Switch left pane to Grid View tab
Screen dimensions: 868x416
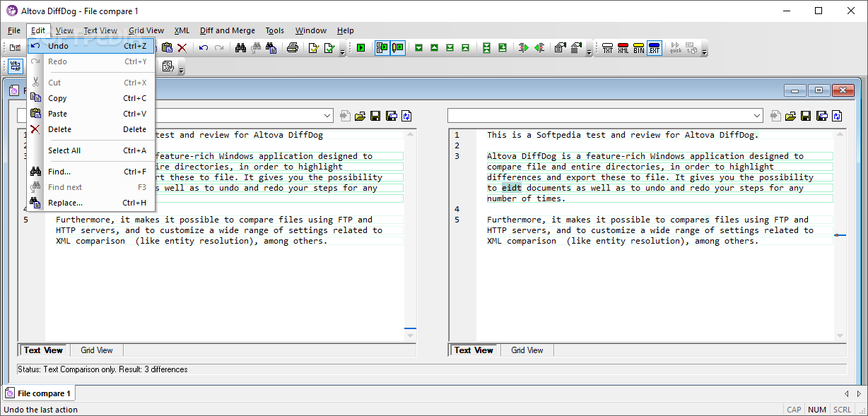click(96, 350)
